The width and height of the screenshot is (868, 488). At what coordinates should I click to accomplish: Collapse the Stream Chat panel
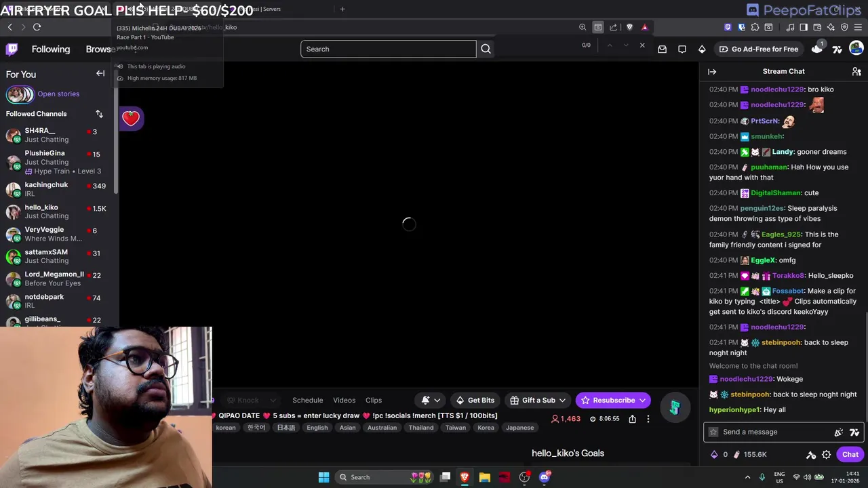coord(712,71)
